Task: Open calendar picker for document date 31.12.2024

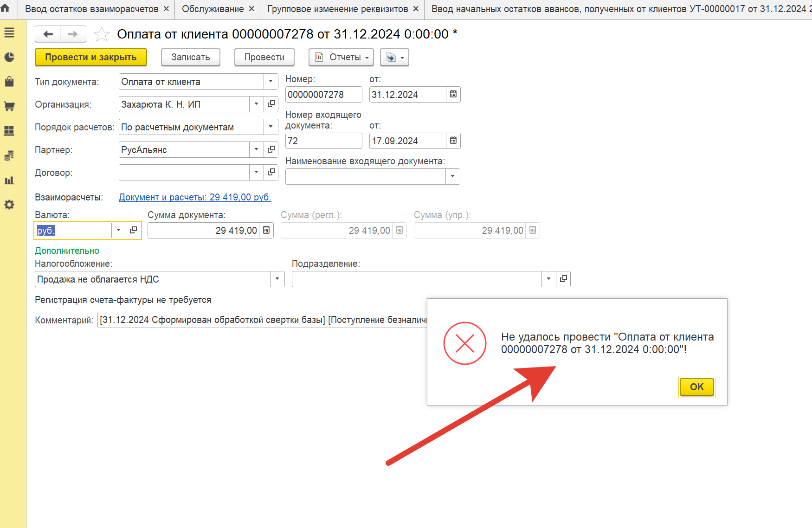Action: (453, 94)
